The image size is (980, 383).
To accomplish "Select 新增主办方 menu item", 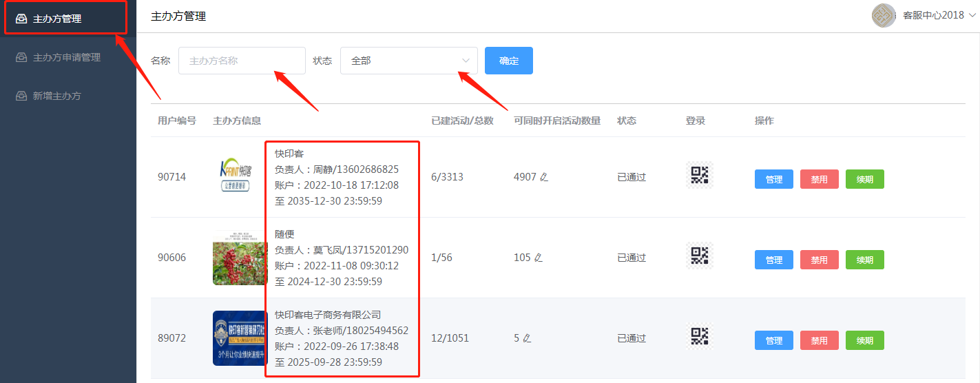I will [x=56, y=96].
